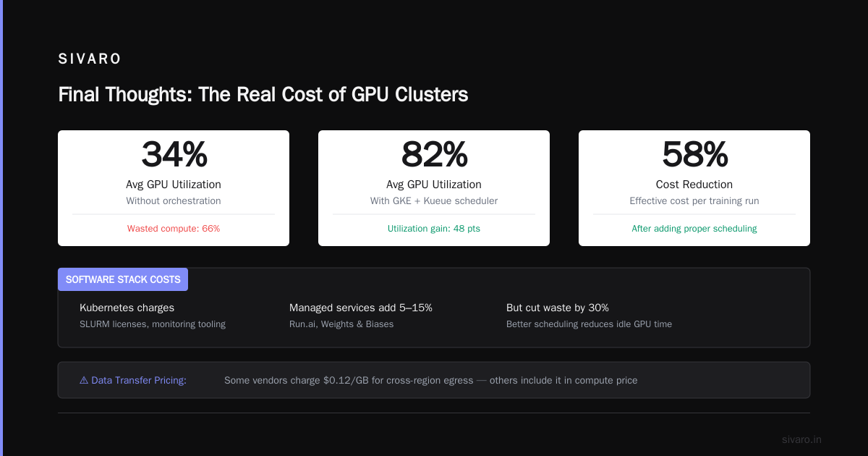The width and height of the screenshot is (868, 456).
Task: Click 'Run.ai, Weights & Biases' text
Action: coord(341,324)
